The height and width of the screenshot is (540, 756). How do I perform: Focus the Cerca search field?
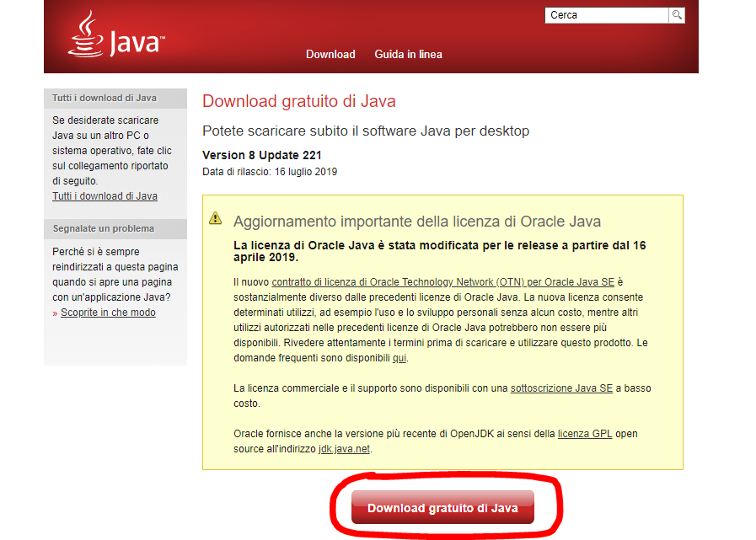(x=607, y=15)
